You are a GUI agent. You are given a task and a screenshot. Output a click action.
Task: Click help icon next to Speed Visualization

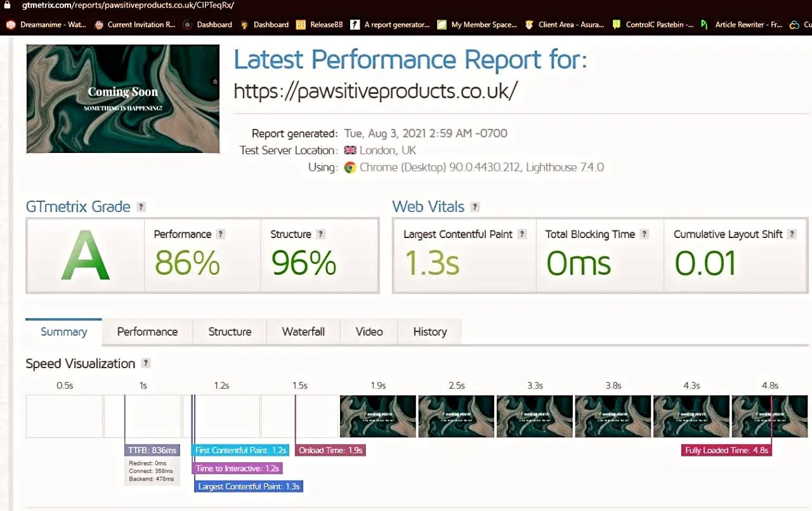click(146, 364)
